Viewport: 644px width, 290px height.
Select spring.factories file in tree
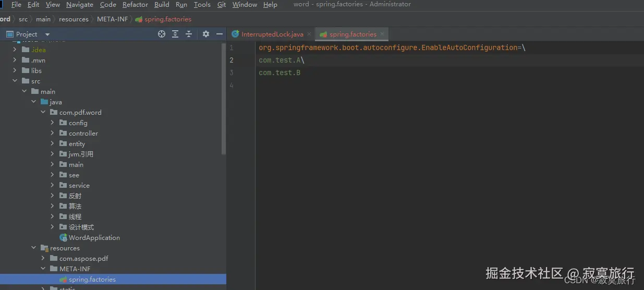(x=113, y=279)
